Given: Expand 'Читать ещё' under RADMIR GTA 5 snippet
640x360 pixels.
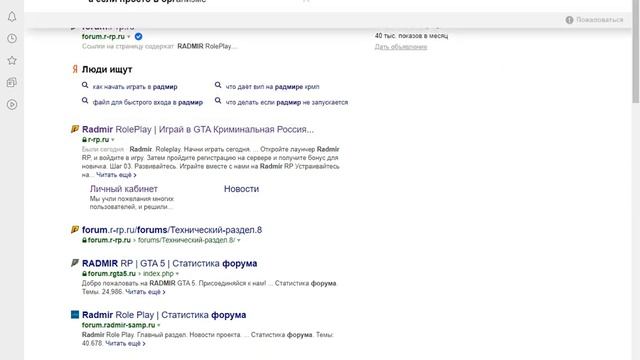Looking at the screenshot, I should (x=145, y=292).
